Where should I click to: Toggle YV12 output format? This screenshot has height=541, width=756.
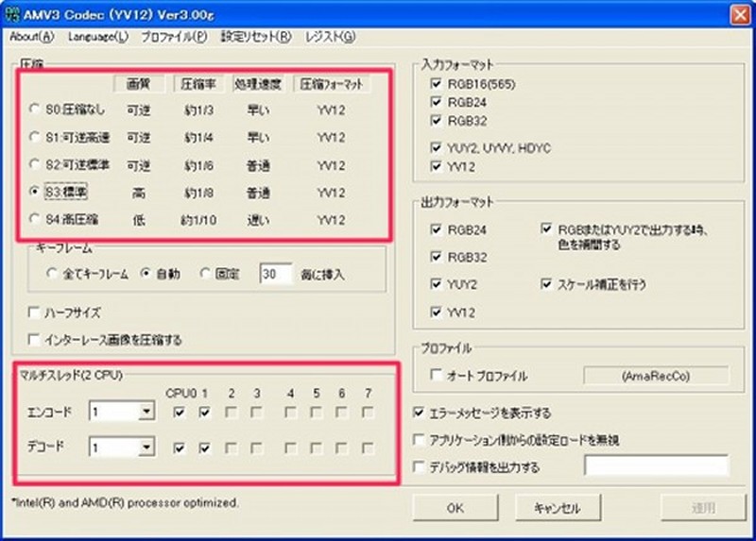pos(436,313)
